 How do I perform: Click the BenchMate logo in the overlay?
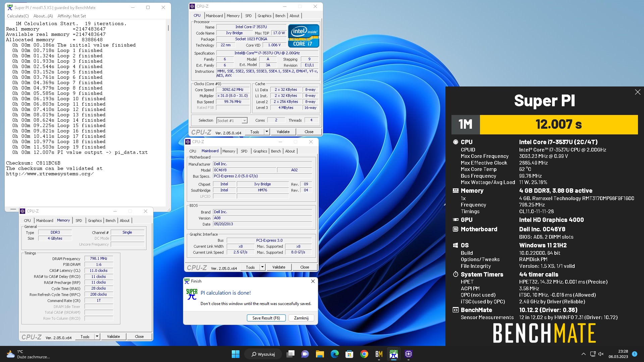tap(544, 333)
